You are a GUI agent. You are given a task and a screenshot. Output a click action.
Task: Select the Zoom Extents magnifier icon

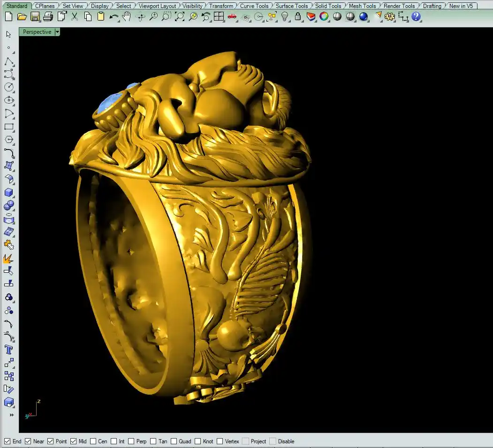[x=180, y=17]
